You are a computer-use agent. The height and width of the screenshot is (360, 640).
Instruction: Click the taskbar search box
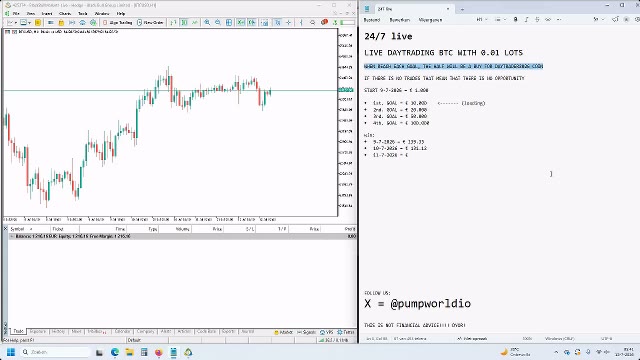point(55,352)
